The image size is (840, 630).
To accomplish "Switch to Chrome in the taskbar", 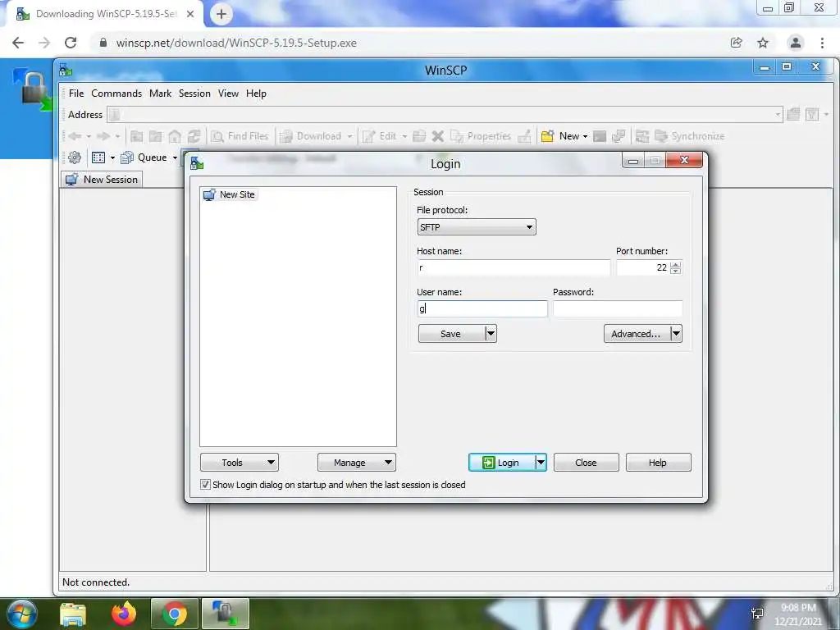I will tap(174, 614).
